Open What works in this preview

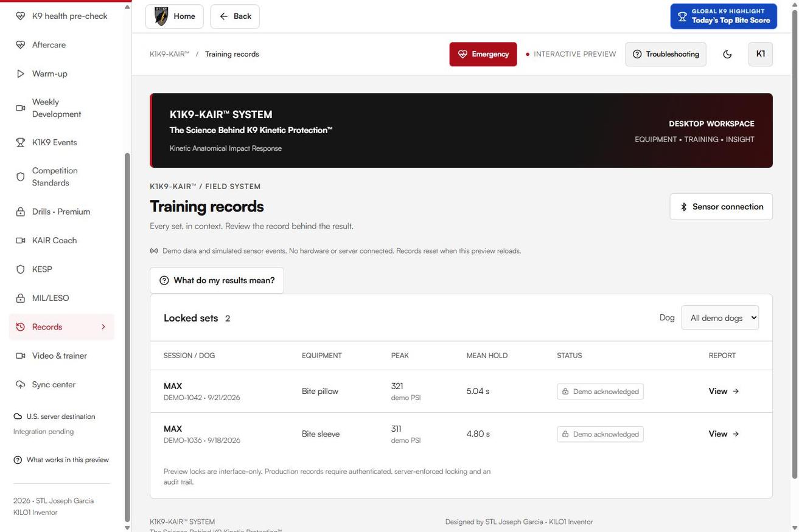61,460
